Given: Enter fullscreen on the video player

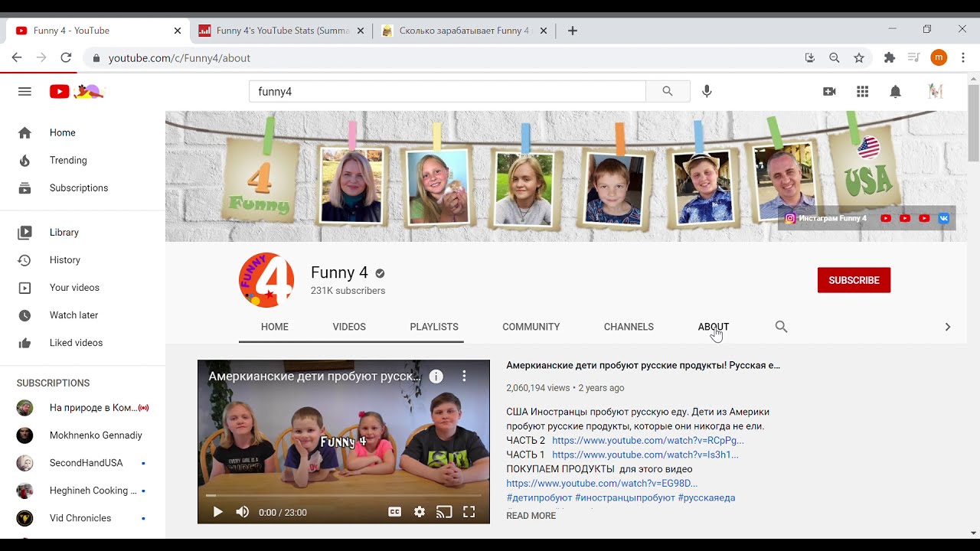Looking at the screenshot, I should pos(469,512).
